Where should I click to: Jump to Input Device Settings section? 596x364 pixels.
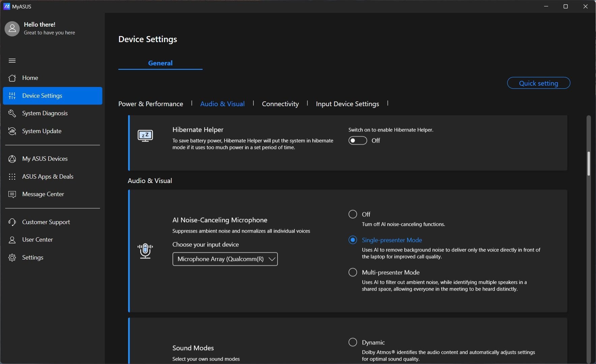tap(348, 104)
